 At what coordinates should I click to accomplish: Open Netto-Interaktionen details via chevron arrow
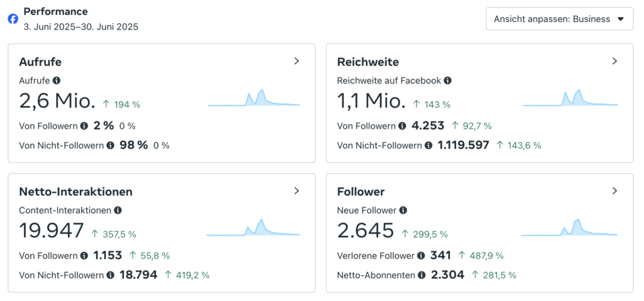(x=297, y=191)
